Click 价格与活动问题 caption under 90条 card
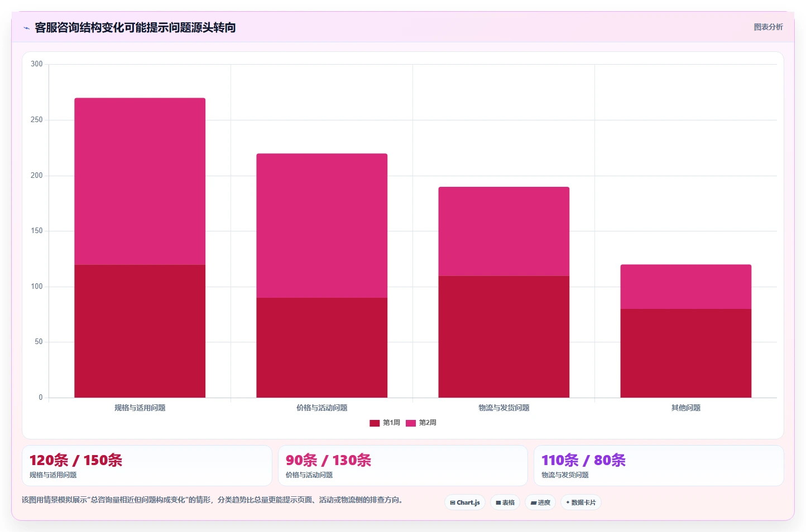The width and height of the screenshot is (806, 532). point(309,475)
